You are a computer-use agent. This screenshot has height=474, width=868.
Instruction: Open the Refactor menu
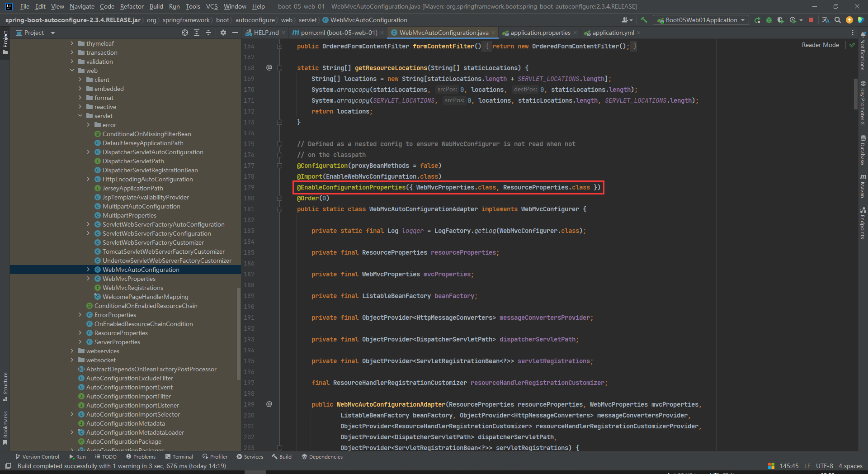[x=132, y=6]
